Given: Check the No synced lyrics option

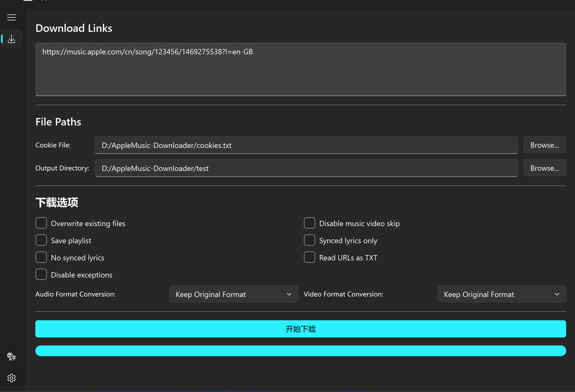Looking at the screenshot, I should tap(41, 257).
